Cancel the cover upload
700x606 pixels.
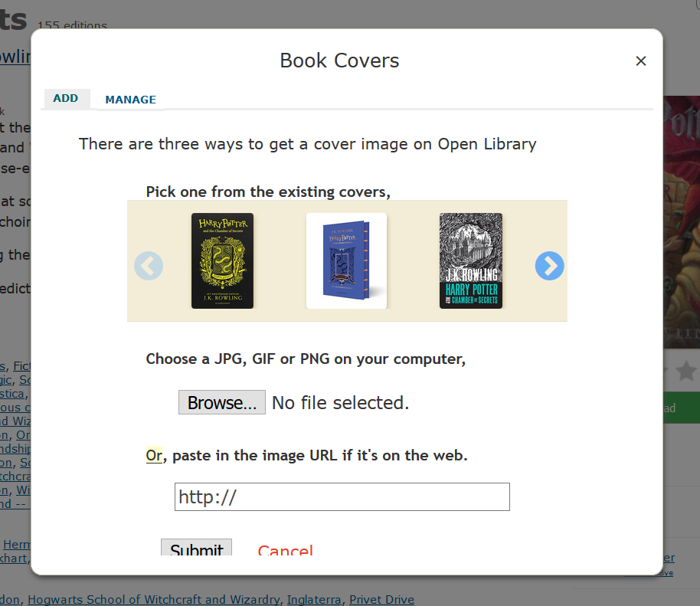[285, 549]
